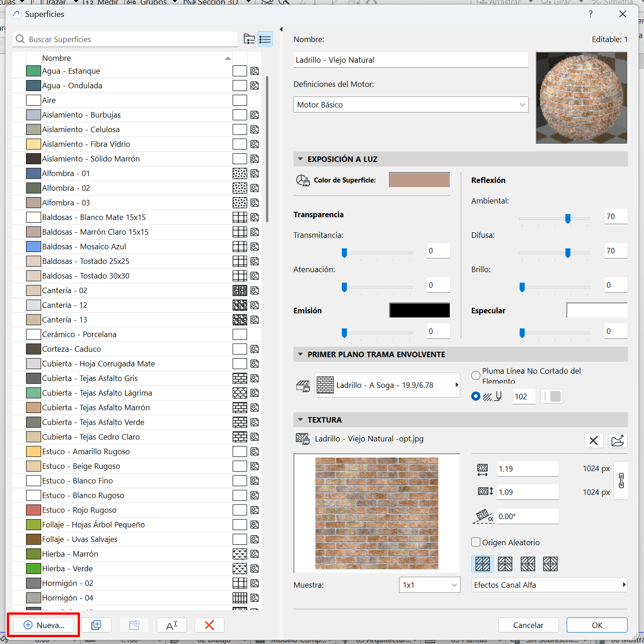Open a texture file via the folder icon
644x644 pixels.
coord(617,440)
